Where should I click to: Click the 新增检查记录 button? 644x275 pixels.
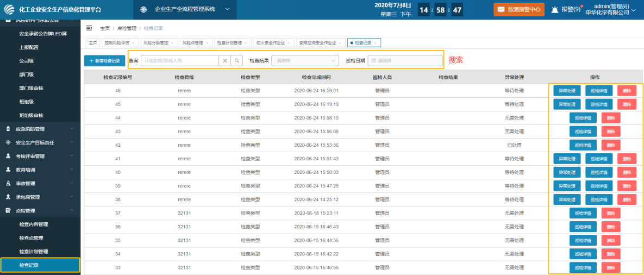[104, 61]
